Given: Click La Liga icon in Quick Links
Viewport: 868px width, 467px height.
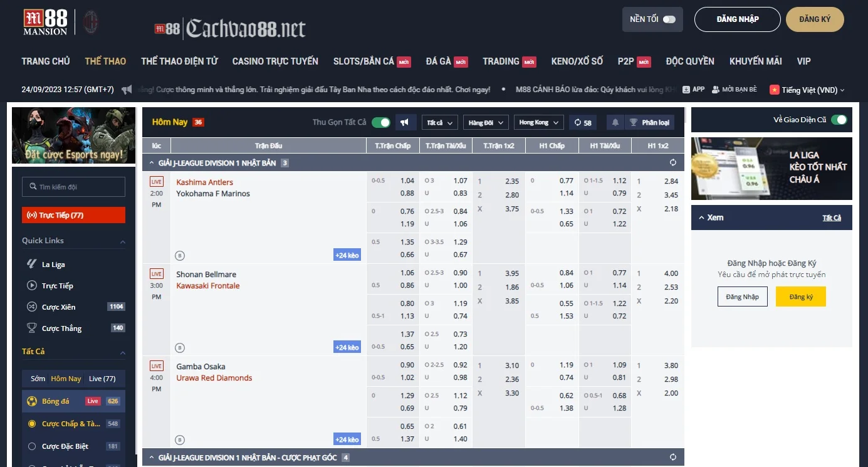Looking at the screenshot, I should point(32,265).
